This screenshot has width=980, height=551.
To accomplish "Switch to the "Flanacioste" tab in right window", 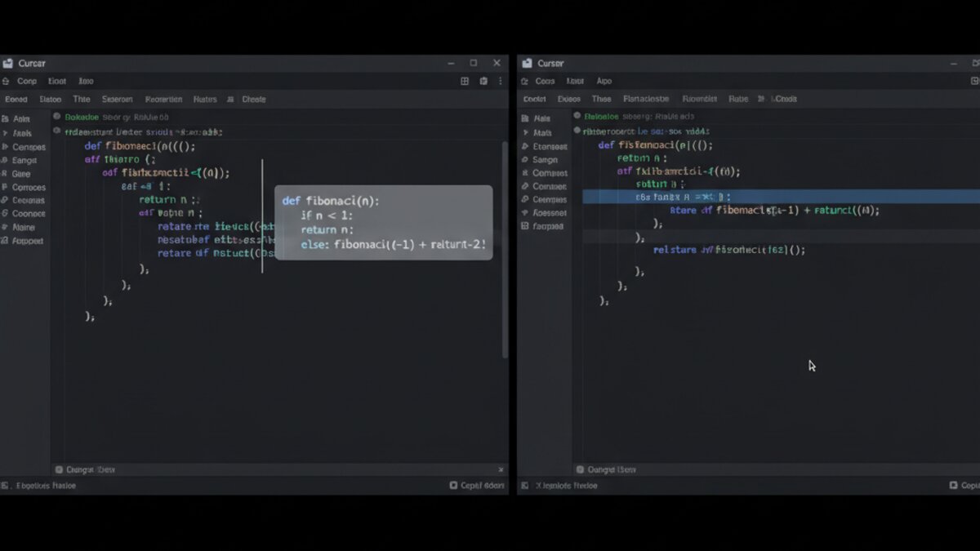I will 646,98.
